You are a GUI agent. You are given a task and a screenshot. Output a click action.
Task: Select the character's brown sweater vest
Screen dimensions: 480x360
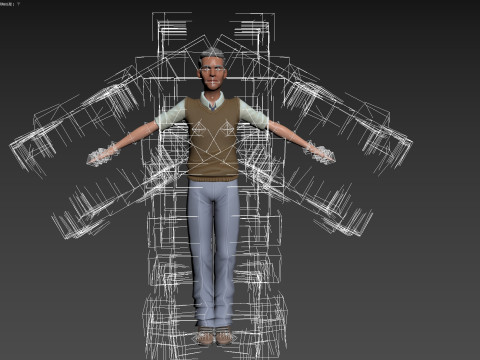[212, 139]
